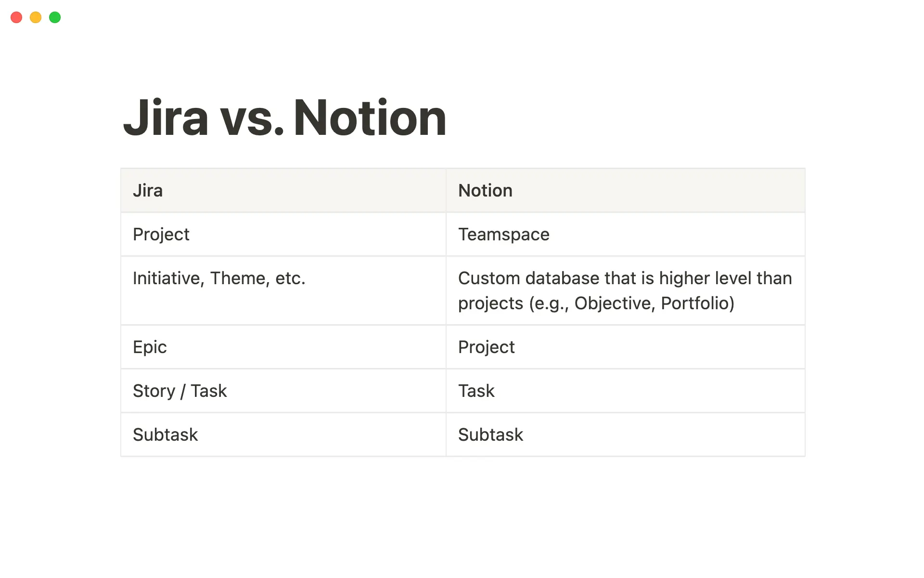Select the "Story / Task" cell
This screenshot has width=924, height=578.
point(283,391)
